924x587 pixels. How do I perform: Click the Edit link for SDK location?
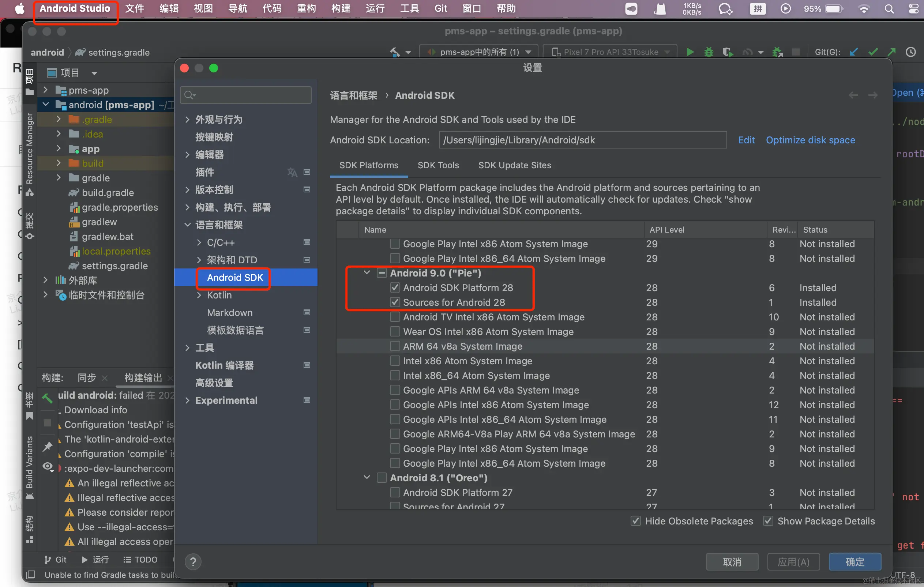[x=746, y=140]
